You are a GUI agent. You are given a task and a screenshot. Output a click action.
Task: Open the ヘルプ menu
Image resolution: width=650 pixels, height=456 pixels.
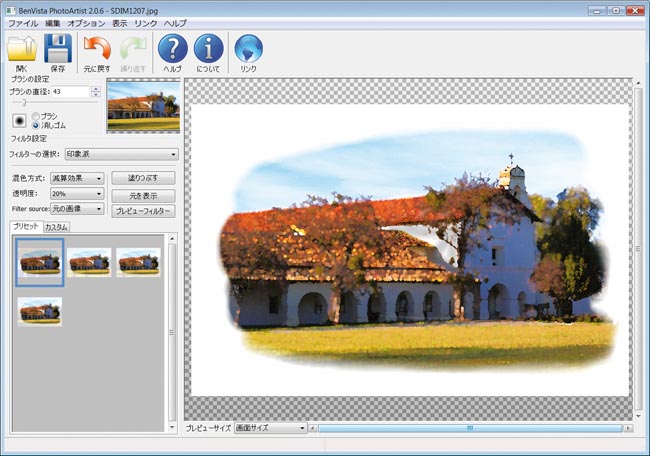point(175,24)
